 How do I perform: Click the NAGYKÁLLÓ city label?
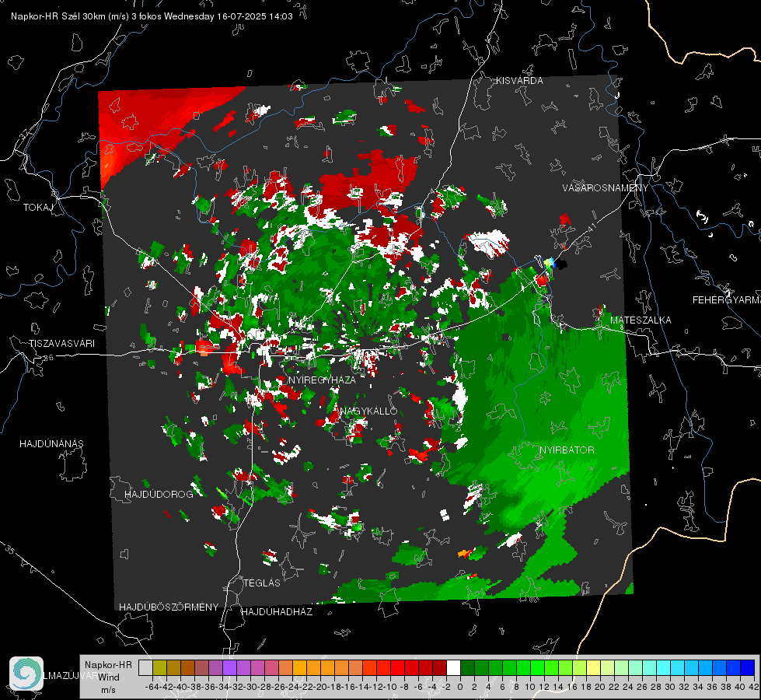[368, 411]
